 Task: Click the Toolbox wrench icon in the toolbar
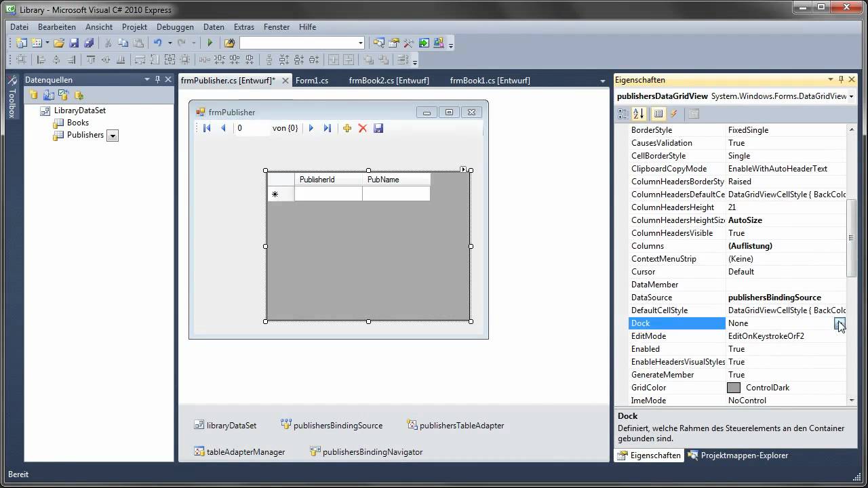(x=409, y=43)
